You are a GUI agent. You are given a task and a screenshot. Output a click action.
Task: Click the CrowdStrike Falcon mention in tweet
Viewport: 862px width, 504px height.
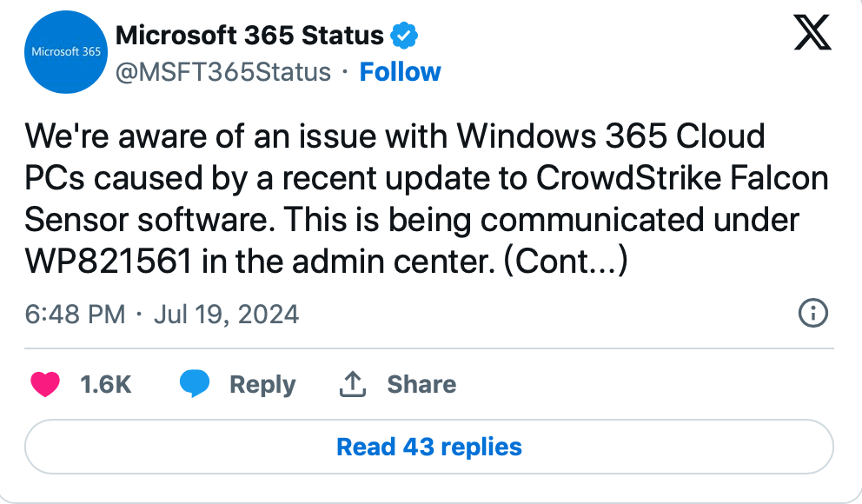682,178
